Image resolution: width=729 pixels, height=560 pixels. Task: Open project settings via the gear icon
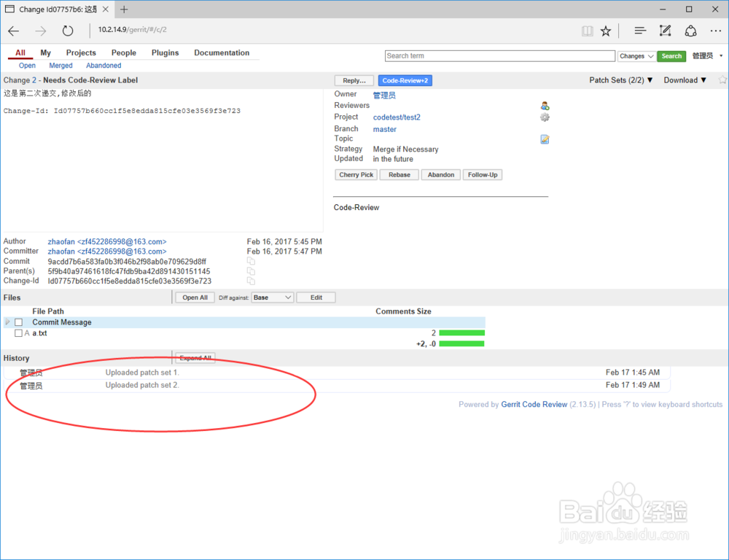545,117
